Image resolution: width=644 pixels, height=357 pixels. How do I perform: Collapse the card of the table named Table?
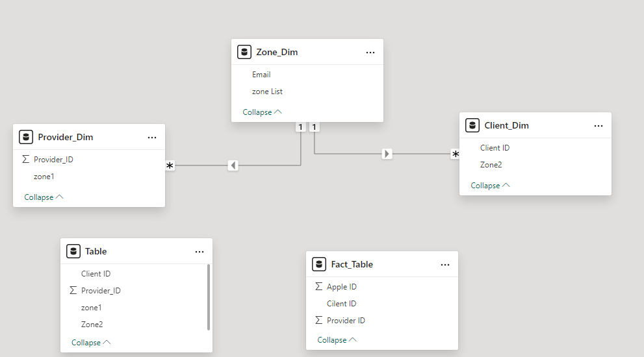91,342
